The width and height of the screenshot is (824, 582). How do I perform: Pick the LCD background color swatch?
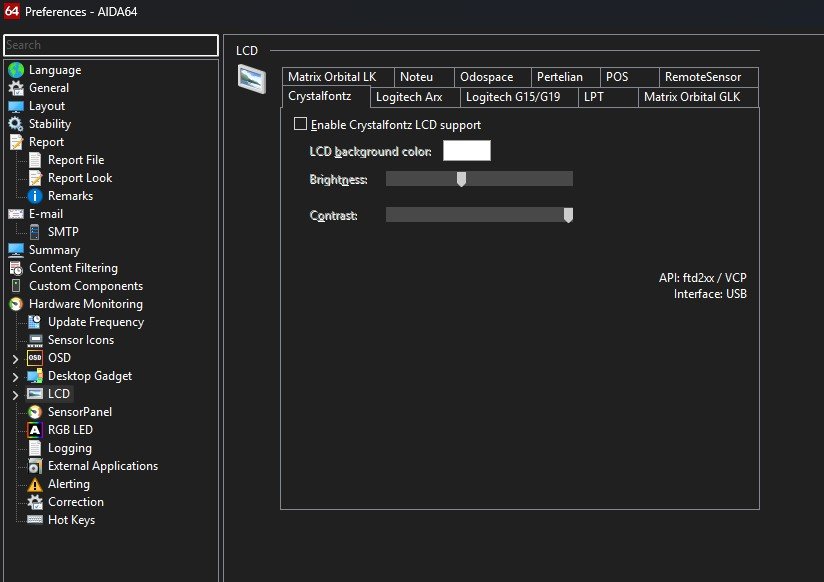pos(466,150)
